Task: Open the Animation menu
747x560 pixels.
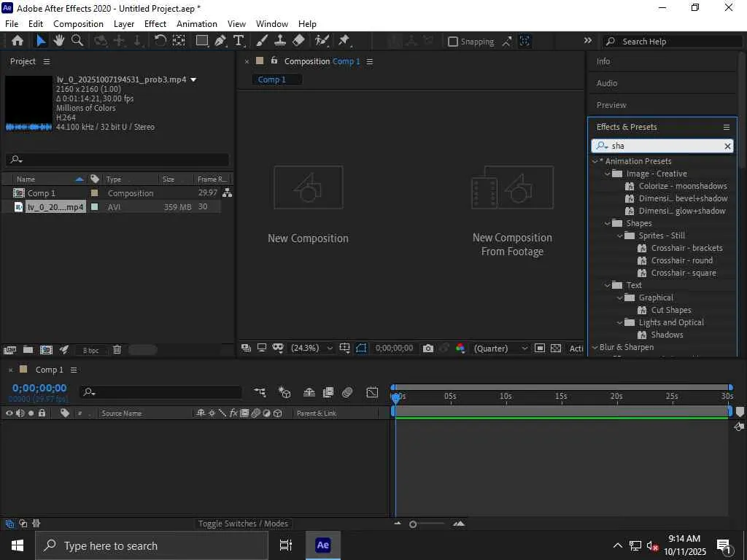Action: [x=197, y=24]
